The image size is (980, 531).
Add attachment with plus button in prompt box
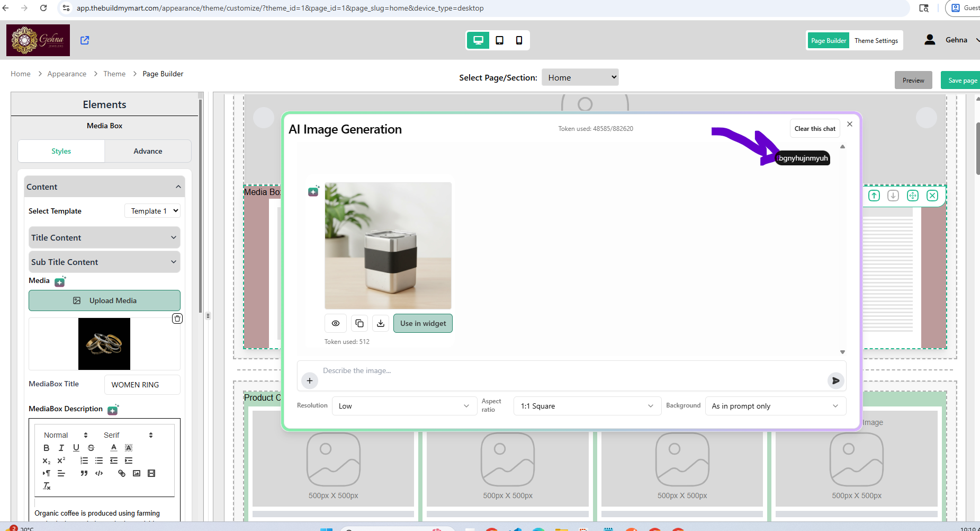(x=310, y=380)
